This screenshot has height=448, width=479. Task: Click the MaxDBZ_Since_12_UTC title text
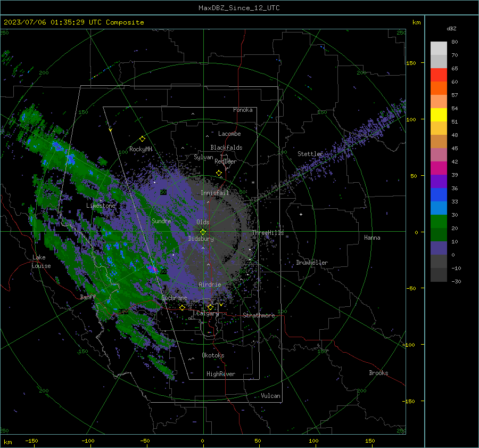click(x=239, y=8)
